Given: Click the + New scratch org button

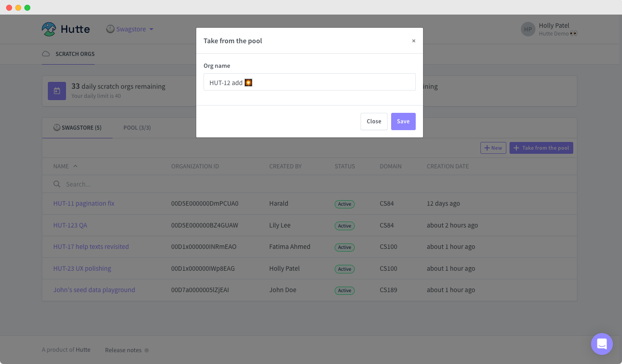Looking at the screenshot, I should coord(493,148).
